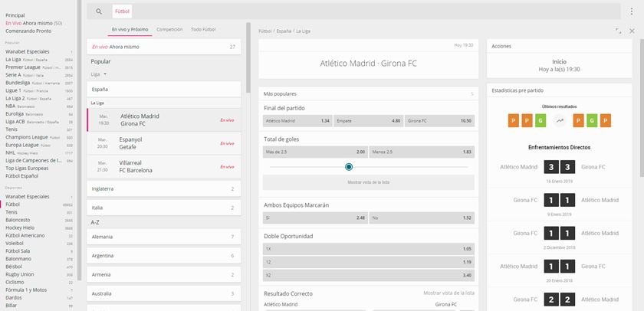Click the total goals slider handle
The height and width of the screenshot is (311, 644).
pyautogui.click(x=349, y=166)
